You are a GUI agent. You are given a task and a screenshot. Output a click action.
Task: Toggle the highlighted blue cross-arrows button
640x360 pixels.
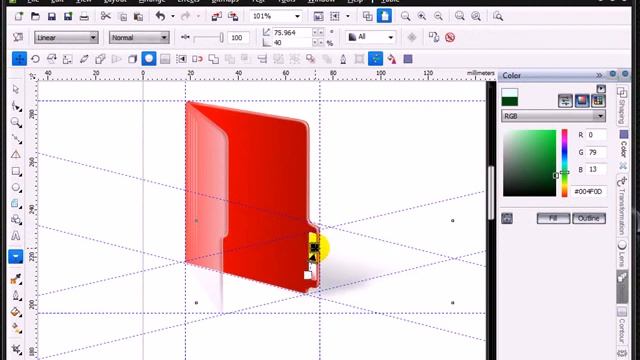(x=19, y=59)
